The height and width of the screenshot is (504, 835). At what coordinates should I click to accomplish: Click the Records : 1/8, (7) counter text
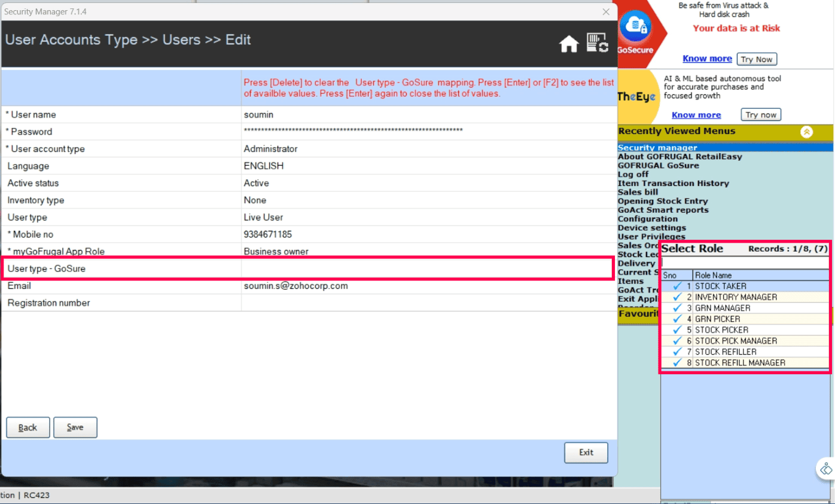788,249
